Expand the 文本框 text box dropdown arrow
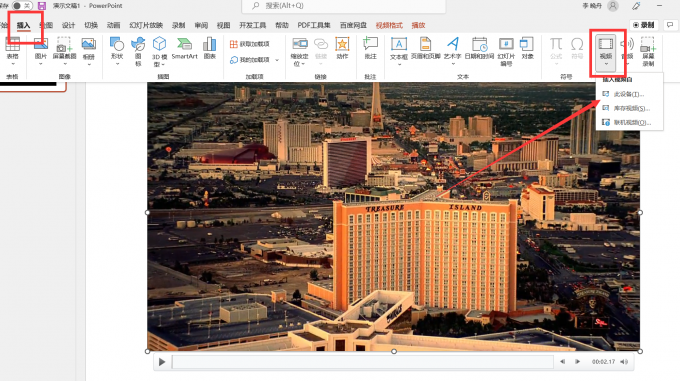The image size is (680, 381). pos(399,64)
